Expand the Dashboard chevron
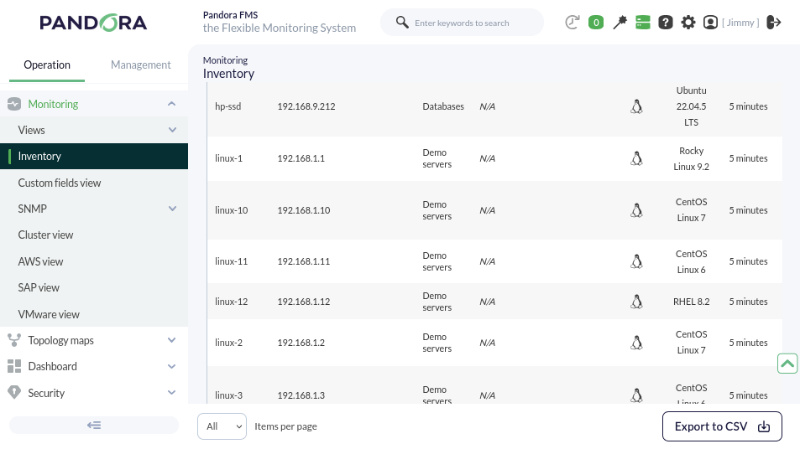This screenshot has height=449, width=800. (x=172, y=366)
